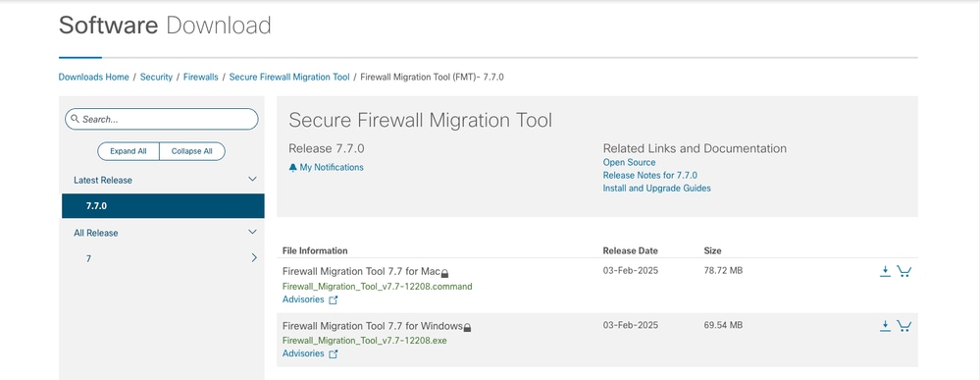Add Windows Firewall Migration Tool to cart
The height and width of the screenshot is (380, 980).
point(903,326)
